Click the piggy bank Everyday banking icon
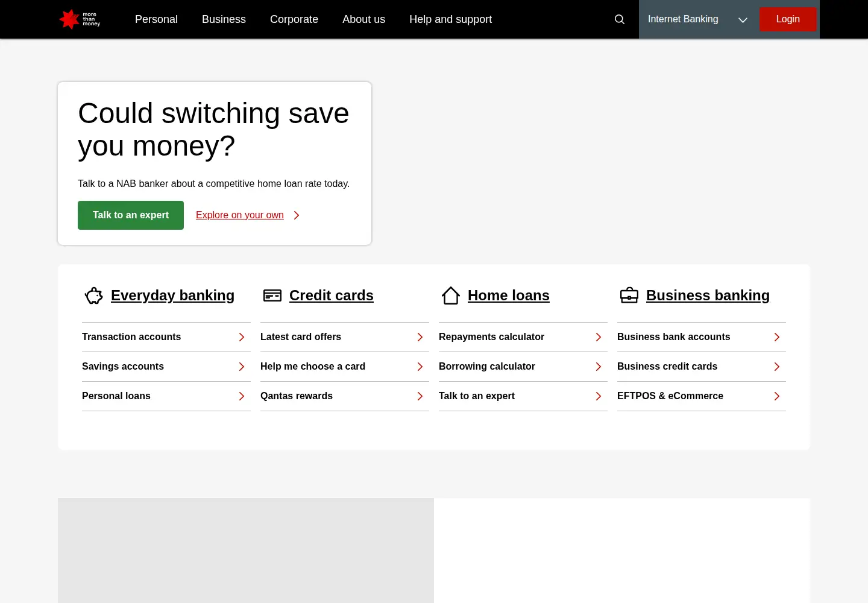 pos(94,295)
